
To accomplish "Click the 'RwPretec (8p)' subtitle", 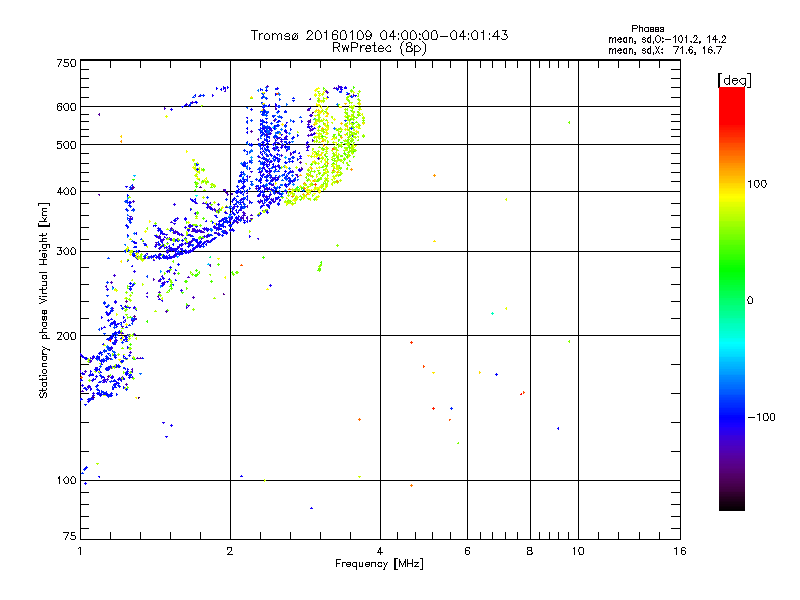I will [x=379, y=48].
